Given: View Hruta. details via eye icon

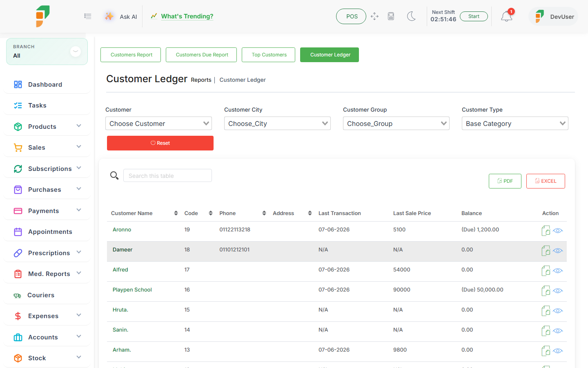Looking at the screenshot, I should 558,311.
